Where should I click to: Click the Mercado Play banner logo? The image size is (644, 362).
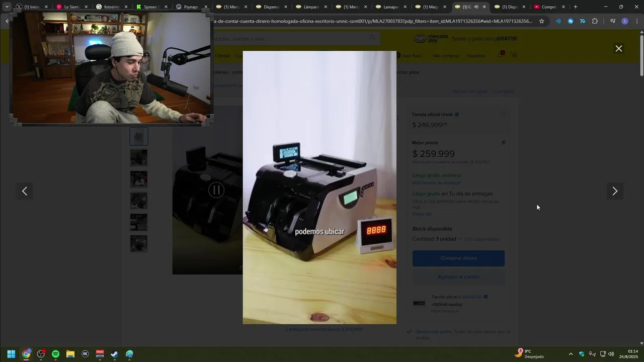point(431,39)
